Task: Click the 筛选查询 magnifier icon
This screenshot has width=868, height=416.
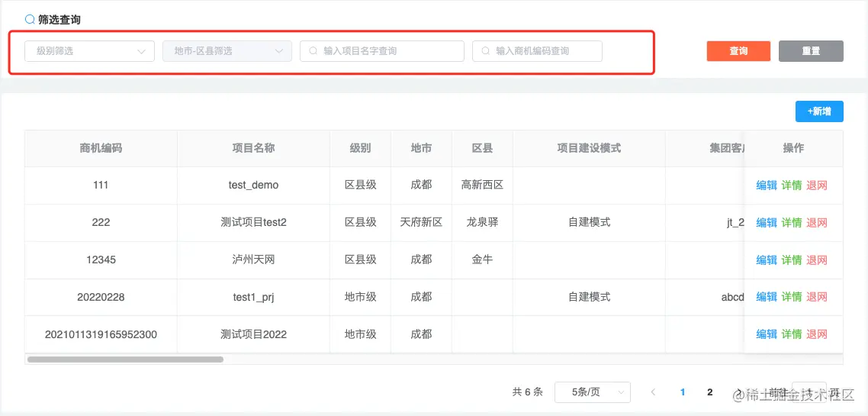Action: point(30,19)
